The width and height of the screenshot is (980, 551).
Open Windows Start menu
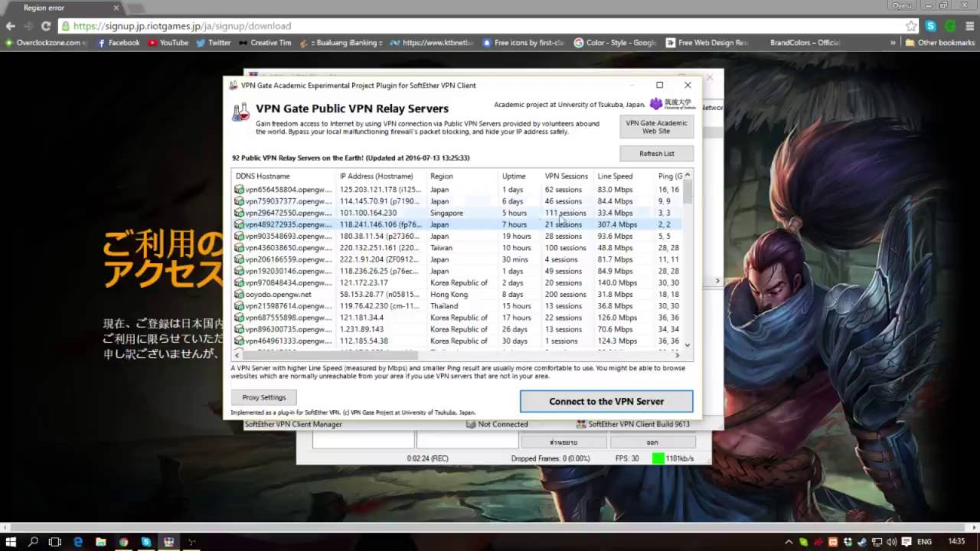[11, 542]
